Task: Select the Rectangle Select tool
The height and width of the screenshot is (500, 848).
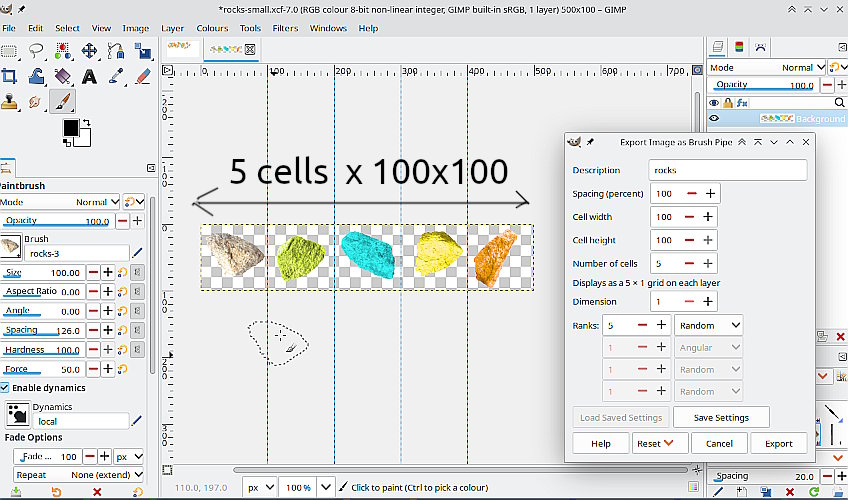Action: coord(10,50)
